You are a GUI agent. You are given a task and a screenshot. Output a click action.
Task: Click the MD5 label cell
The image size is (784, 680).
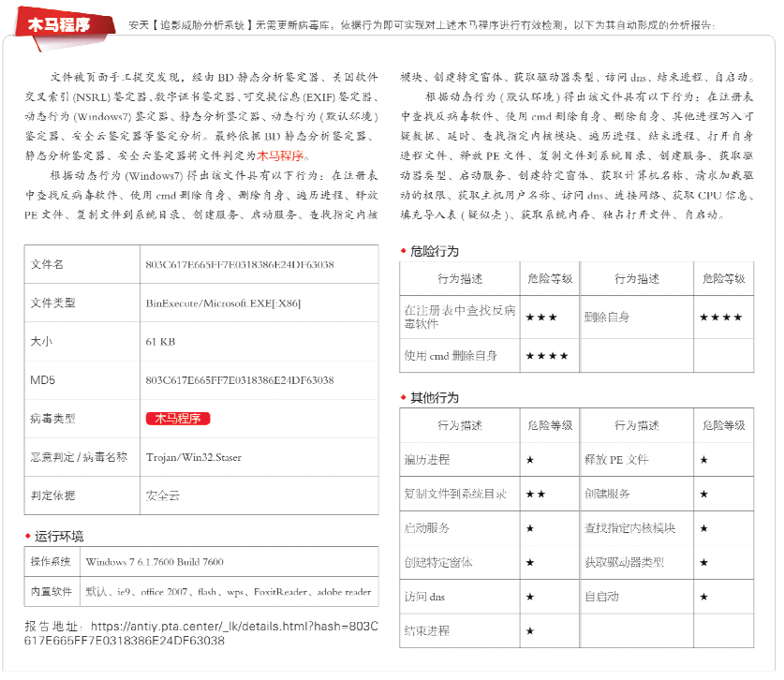pos(82,379)
